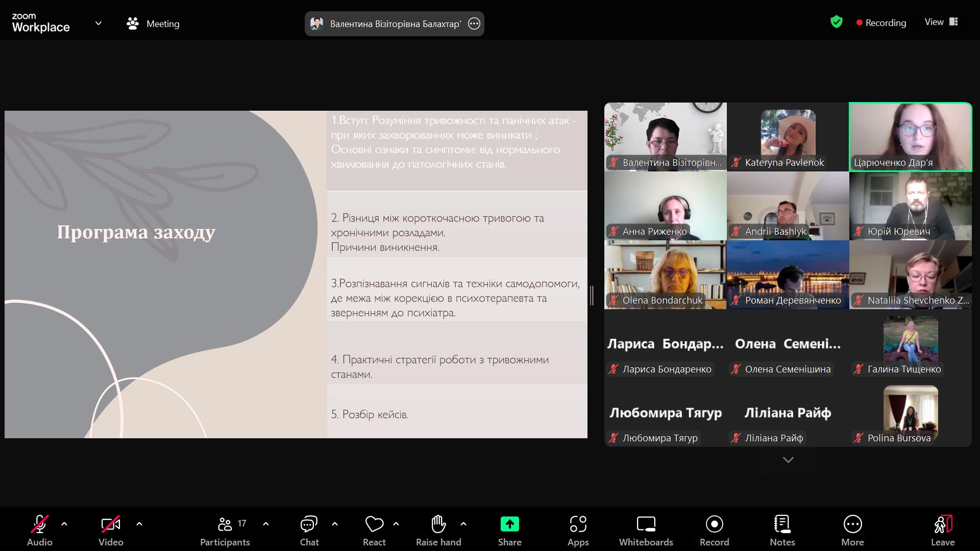The width and height of the screenshot is (980, 551).
Task: Click the Лариса Бондаренко name label
Action: (x=667, y=369)
